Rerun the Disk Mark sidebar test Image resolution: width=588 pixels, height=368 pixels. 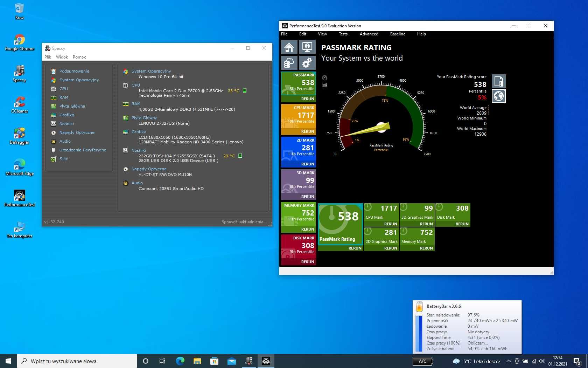[x=308, y=262]
